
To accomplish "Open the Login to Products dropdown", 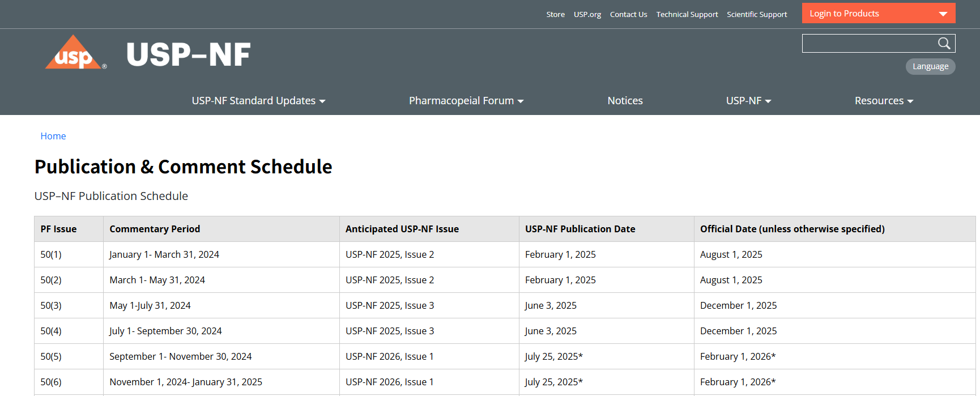I will pos(879,13).
